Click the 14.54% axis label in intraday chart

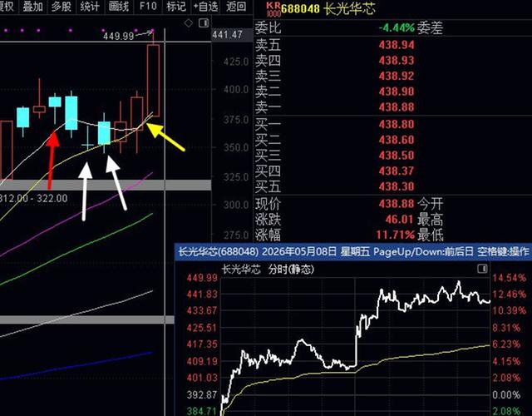[509, 278]
